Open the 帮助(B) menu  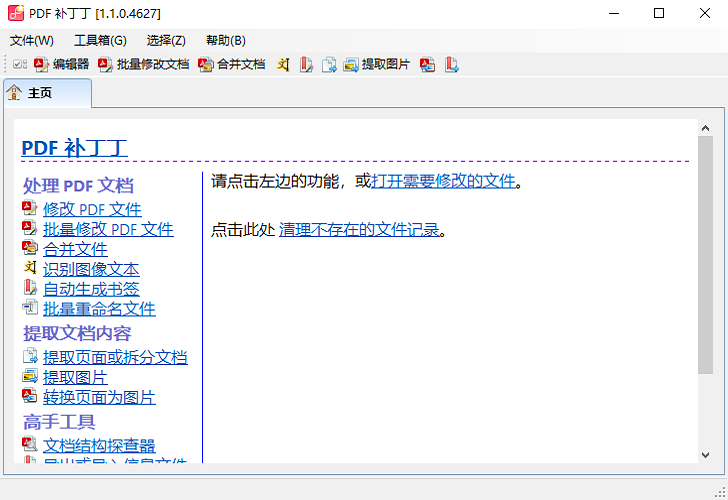coord(225,40)
